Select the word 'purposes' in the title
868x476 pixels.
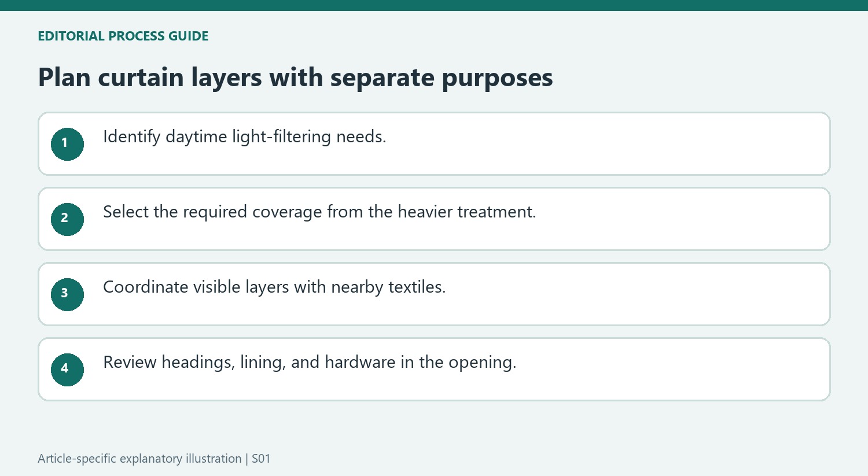(497, 79)
